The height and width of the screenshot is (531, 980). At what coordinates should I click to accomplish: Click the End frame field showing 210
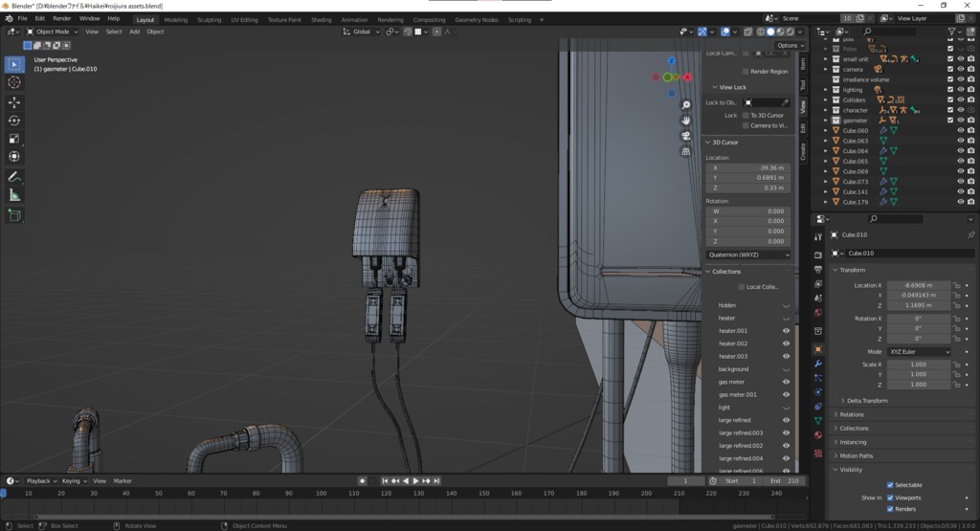[x=784, y=481]
